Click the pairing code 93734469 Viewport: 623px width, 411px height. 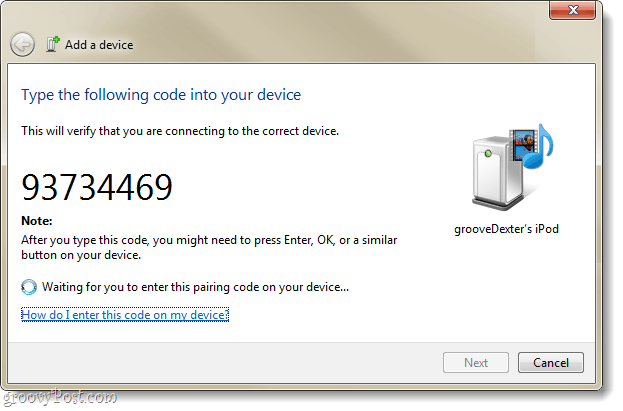click(x=97, y=187)
